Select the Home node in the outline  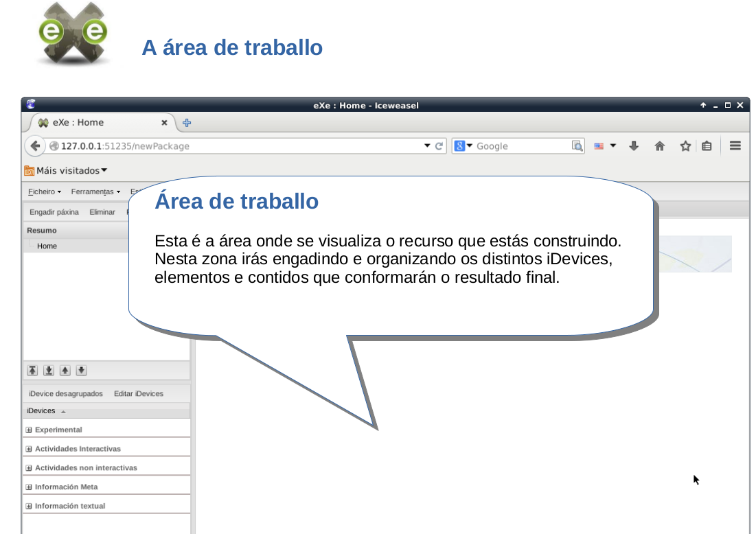[x=47, y=246]
